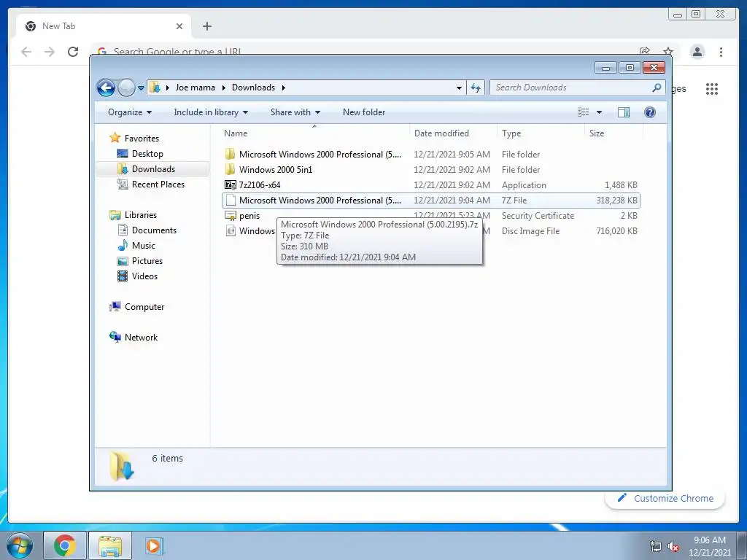
Task: Expand arrow after Downloads breadcrumb
Action: 284,87
